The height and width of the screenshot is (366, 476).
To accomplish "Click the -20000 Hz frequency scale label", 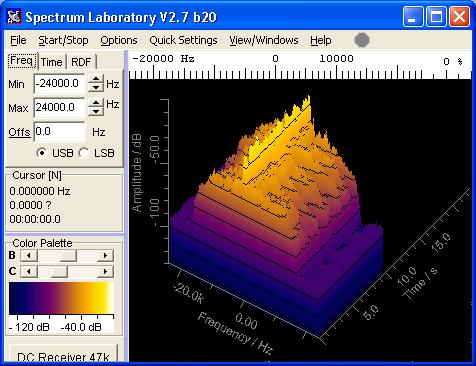I will pyautogui.click(x=163, y=59).
